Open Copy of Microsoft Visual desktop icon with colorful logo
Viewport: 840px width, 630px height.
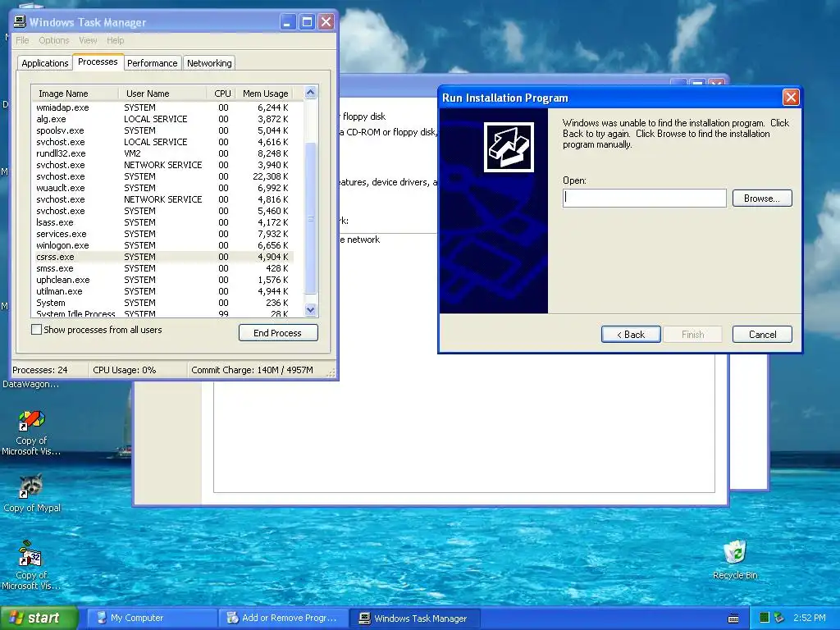click(32, 421)
